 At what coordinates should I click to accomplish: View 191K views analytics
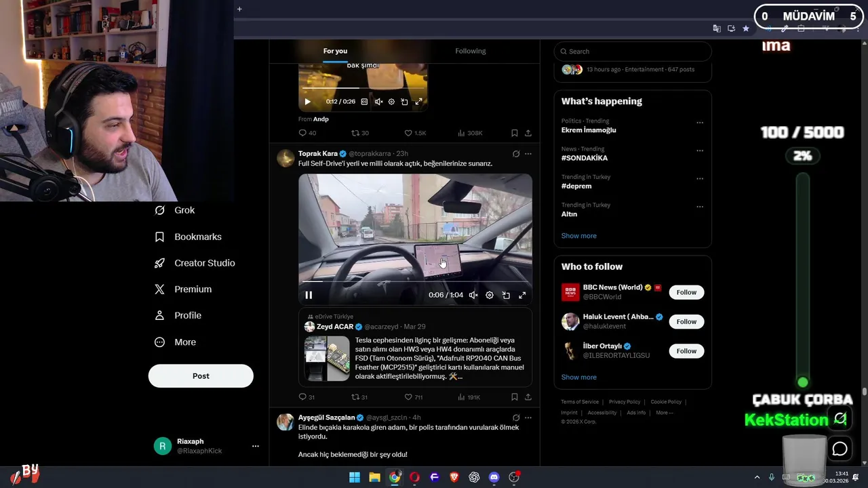469,397
